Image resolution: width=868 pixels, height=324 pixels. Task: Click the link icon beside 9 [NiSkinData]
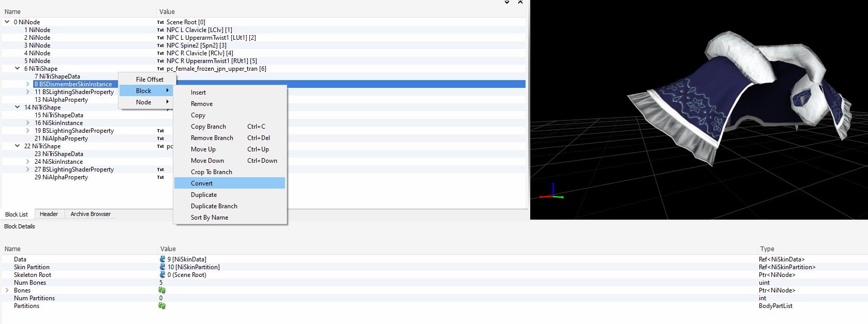coord(162,259)
